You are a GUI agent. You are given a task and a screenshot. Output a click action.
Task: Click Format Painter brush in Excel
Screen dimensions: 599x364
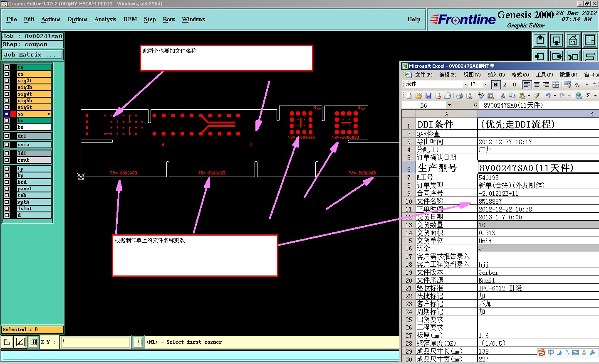tap(537, 96)
